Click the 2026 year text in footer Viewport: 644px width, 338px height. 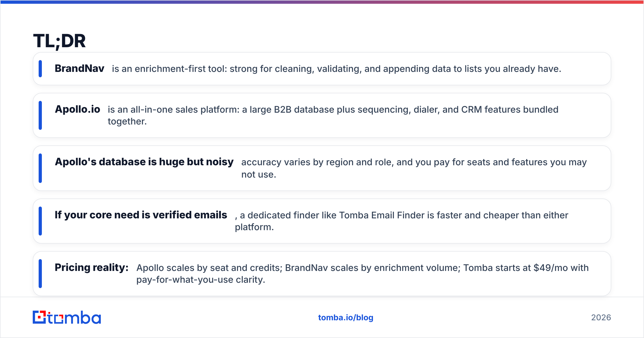pos(601,318)
